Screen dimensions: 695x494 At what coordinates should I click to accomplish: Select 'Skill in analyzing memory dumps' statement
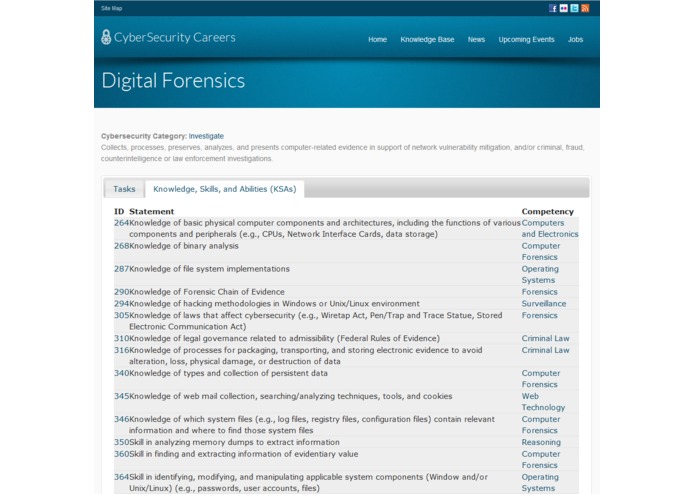click(x=234, y=442)
